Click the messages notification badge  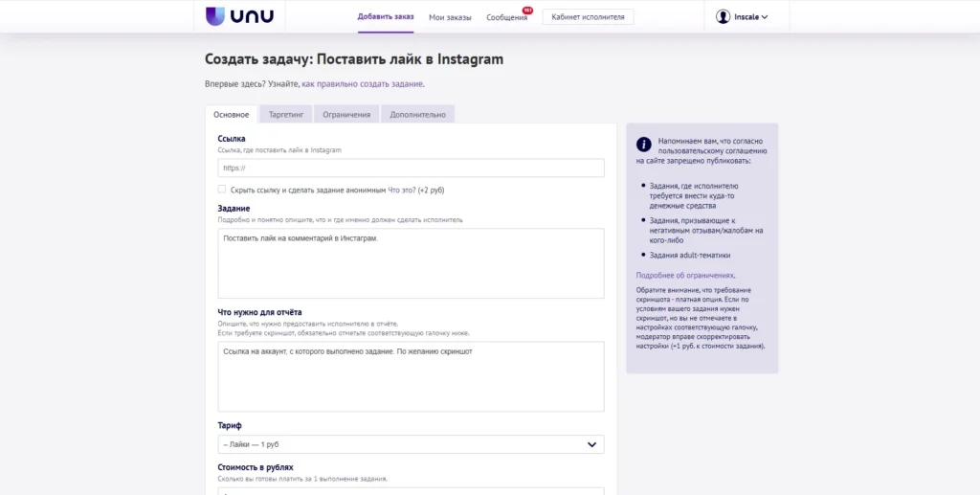(527, 11)
